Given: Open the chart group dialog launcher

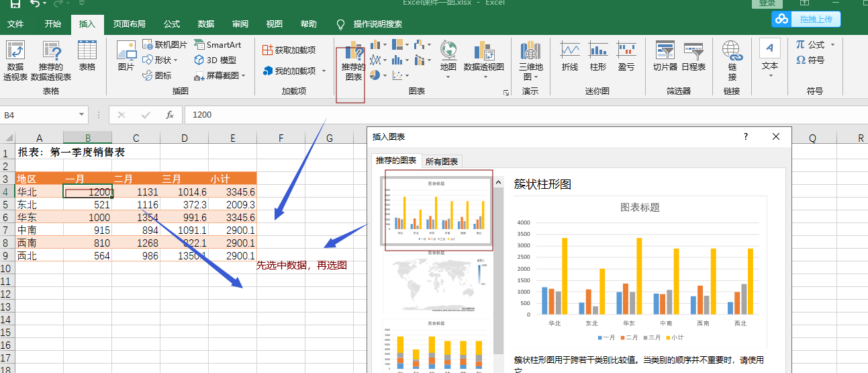Looking at the screenshot, I should pyautogui.click(x=507, y=92).
